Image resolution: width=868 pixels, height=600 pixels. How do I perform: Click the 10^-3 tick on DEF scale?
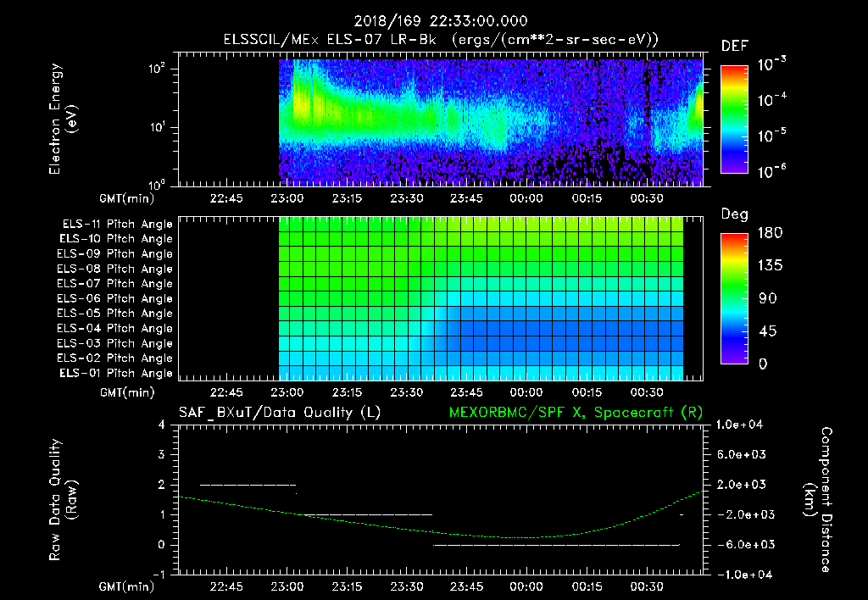tap(772, 64)
